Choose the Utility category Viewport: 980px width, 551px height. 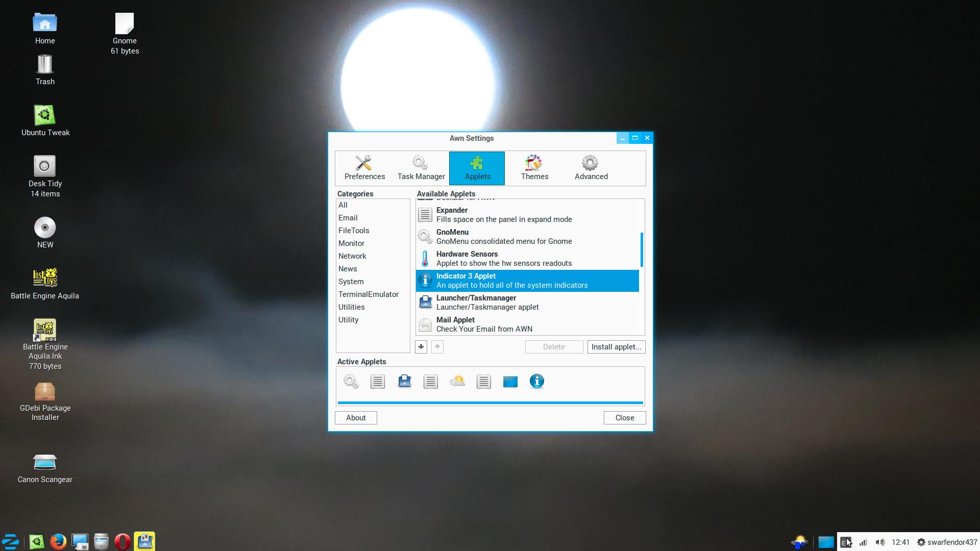(x=373, y=320)
